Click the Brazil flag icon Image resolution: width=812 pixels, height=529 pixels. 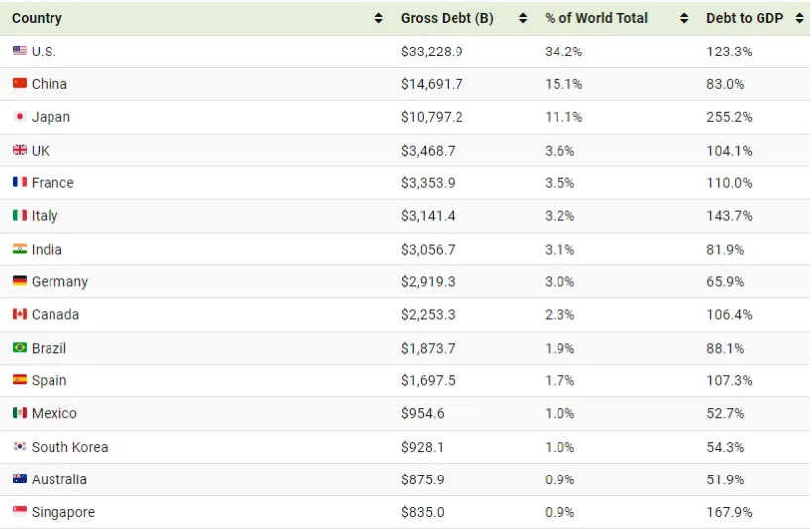point(20,347)
